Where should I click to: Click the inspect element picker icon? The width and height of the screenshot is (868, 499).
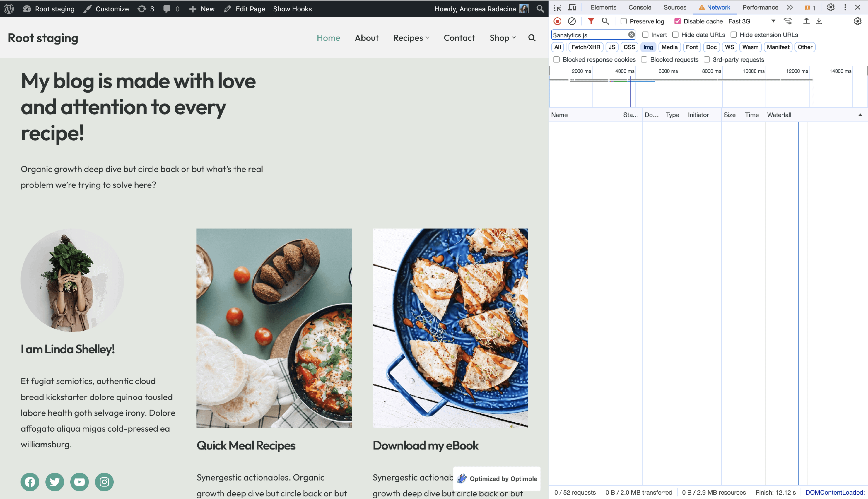pyautogui.click(x=558, y=7)
